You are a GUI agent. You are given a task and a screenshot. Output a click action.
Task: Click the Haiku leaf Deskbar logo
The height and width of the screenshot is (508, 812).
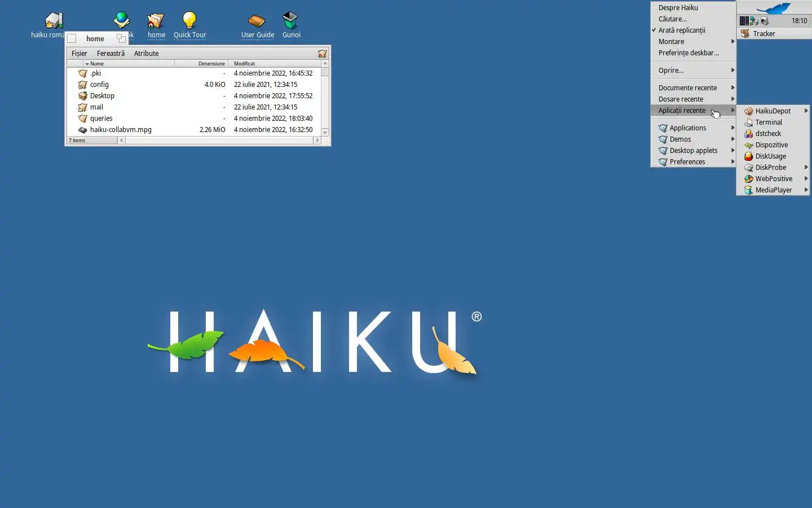774,8
